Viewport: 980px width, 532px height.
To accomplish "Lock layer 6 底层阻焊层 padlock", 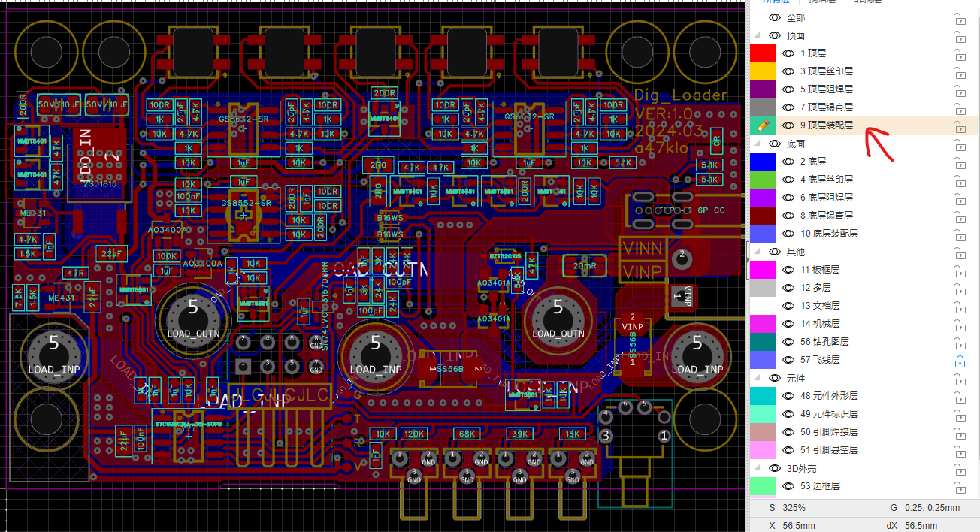I will pos(959,198).
